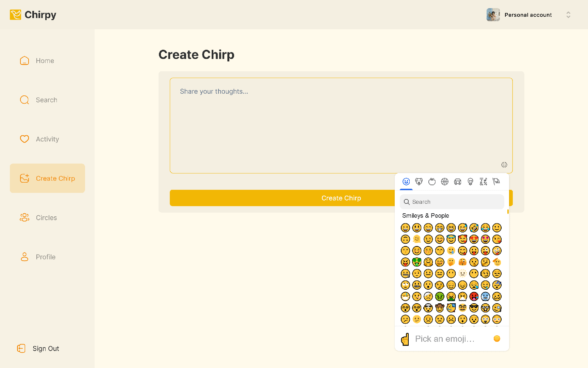Viewport: 588px width, 368px height.
Task: Click the emoji picker smiley in text box
Action: pos(504,165)
